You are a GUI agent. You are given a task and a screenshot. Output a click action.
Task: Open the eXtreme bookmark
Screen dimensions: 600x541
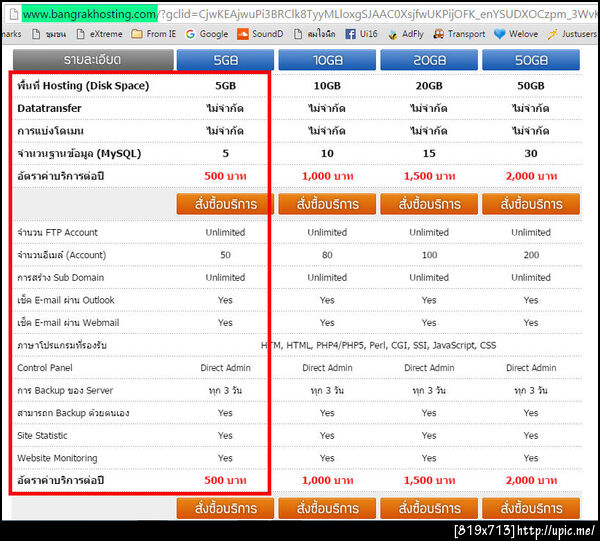[99, 34]
